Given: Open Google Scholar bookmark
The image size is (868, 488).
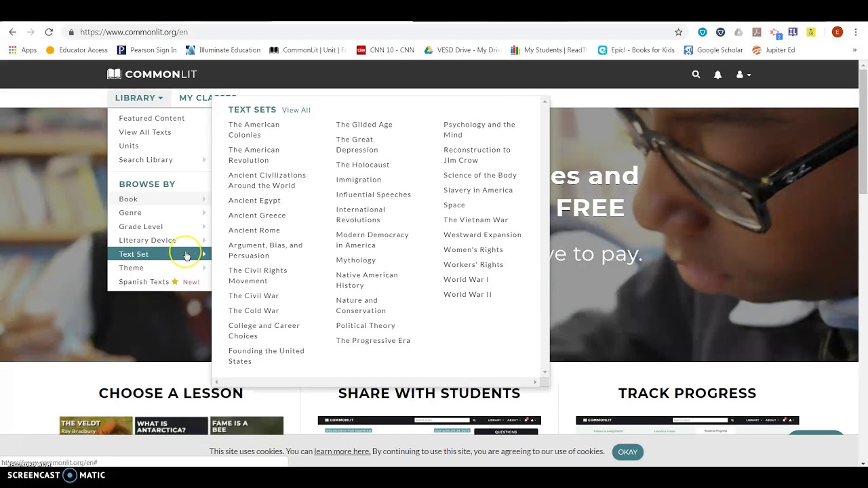Looking at the screenshot, I should point(713,50).
